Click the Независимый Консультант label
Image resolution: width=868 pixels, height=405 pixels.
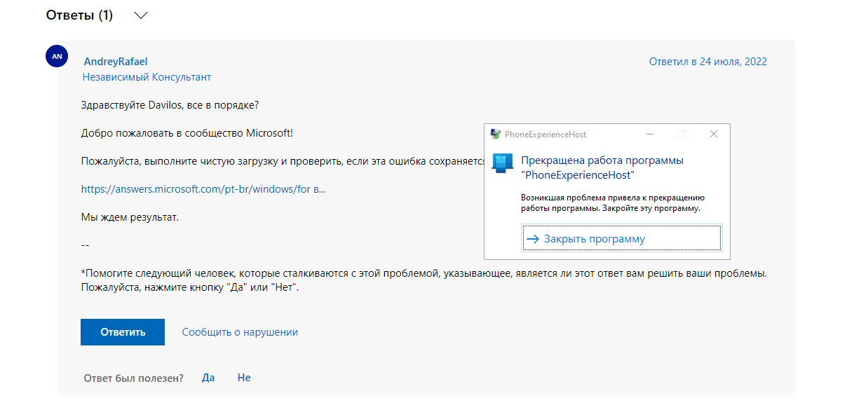point(147,77)
